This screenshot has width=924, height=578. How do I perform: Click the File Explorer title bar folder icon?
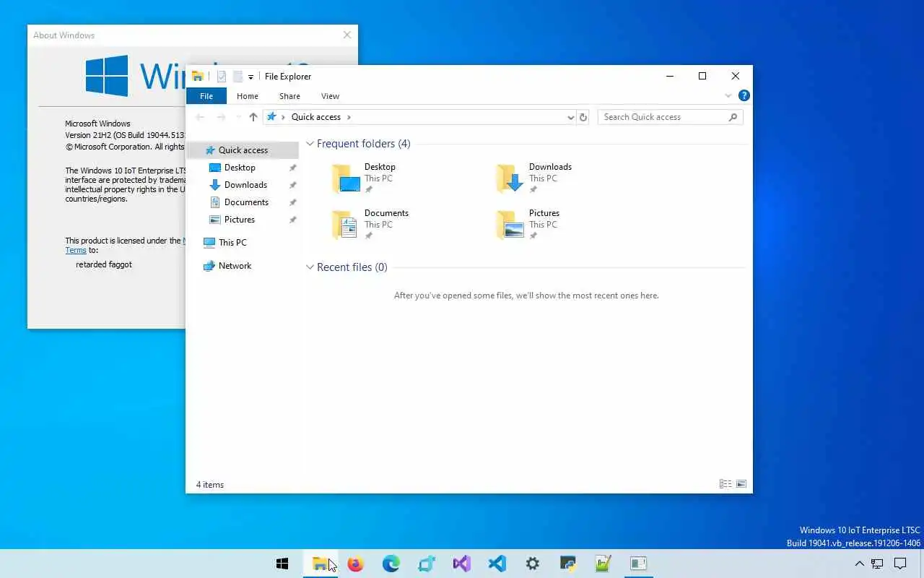[x=197, y=77]
